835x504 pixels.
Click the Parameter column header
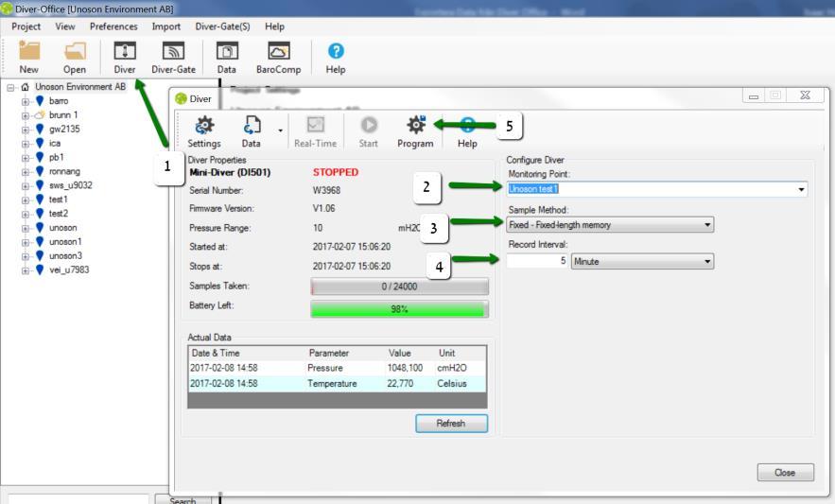click(328, 354)
